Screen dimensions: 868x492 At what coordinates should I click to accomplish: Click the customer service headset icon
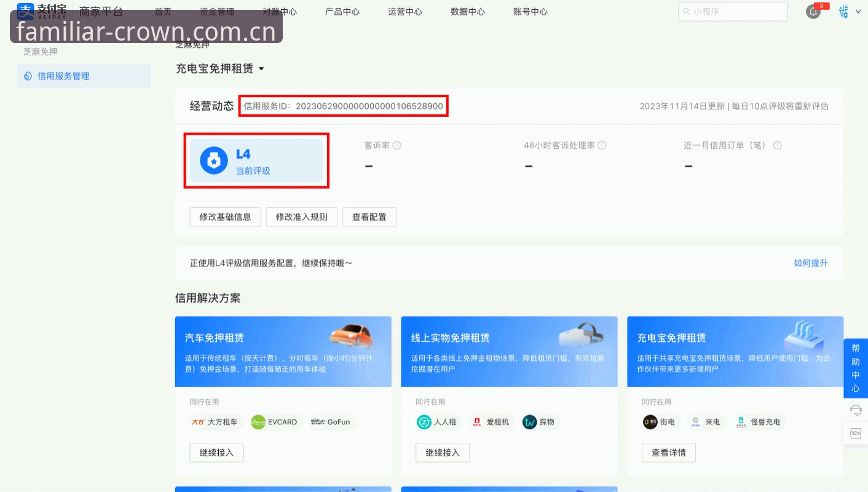click(x=856, y=410)
